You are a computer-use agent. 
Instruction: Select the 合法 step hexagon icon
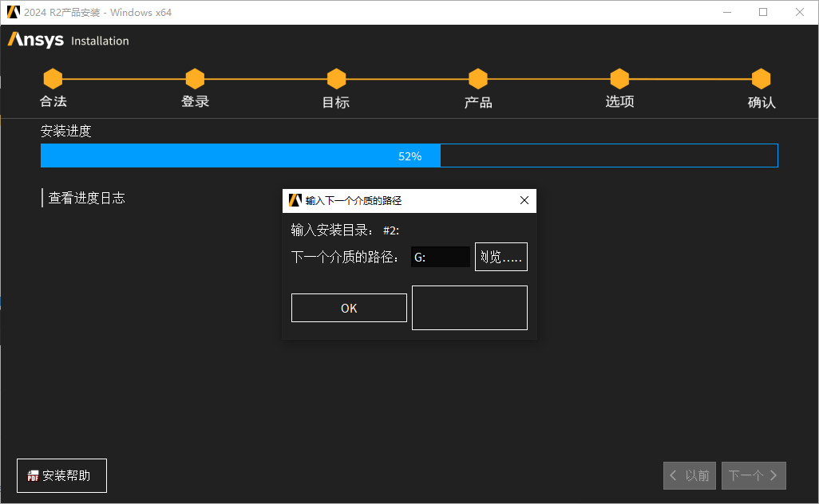(53, 78)
